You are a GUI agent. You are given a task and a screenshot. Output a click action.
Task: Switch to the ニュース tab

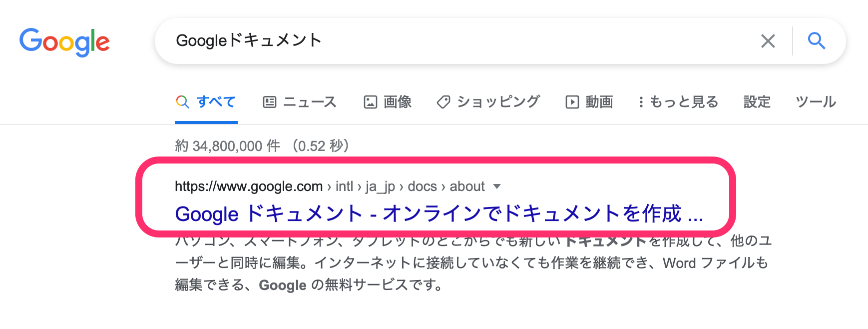(310, 102)
